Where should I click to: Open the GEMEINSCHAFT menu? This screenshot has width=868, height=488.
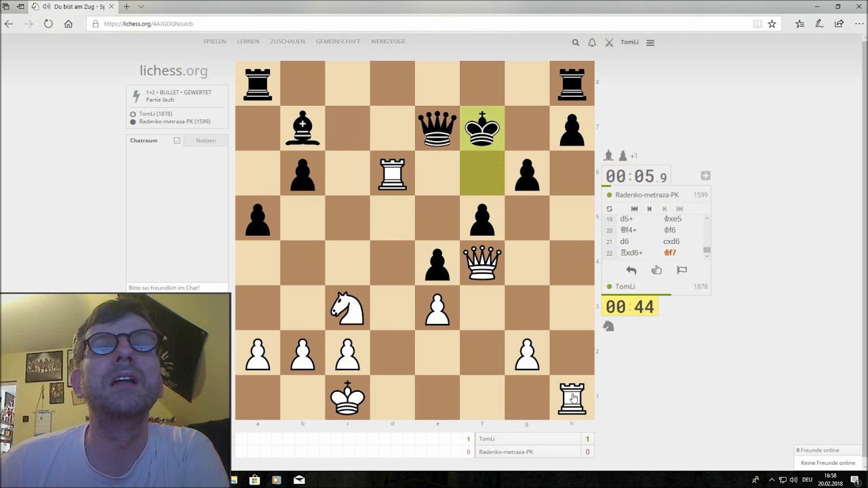pyautogui.click(x=338, y=41)
